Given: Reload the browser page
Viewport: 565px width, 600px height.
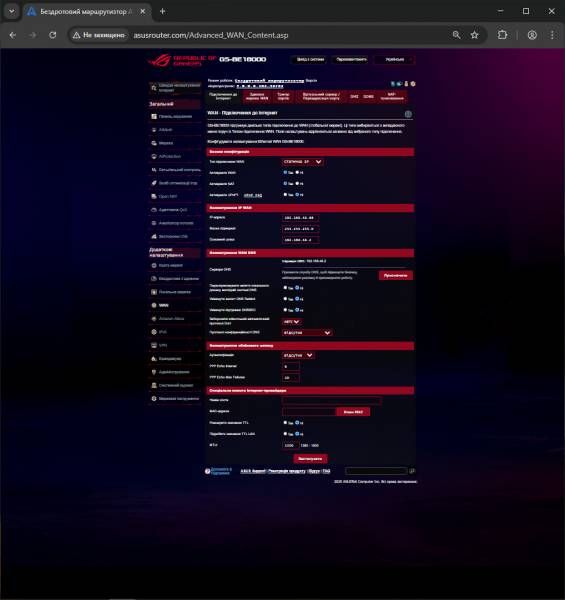Looking at the screenshot, I should [x=53, y=35].
